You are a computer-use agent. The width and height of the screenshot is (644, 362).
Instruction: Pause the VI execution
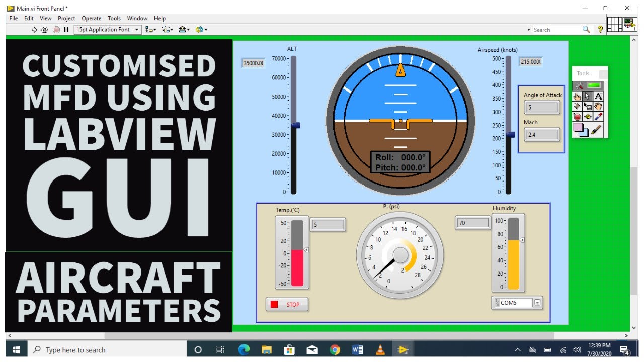pos(66,30)
